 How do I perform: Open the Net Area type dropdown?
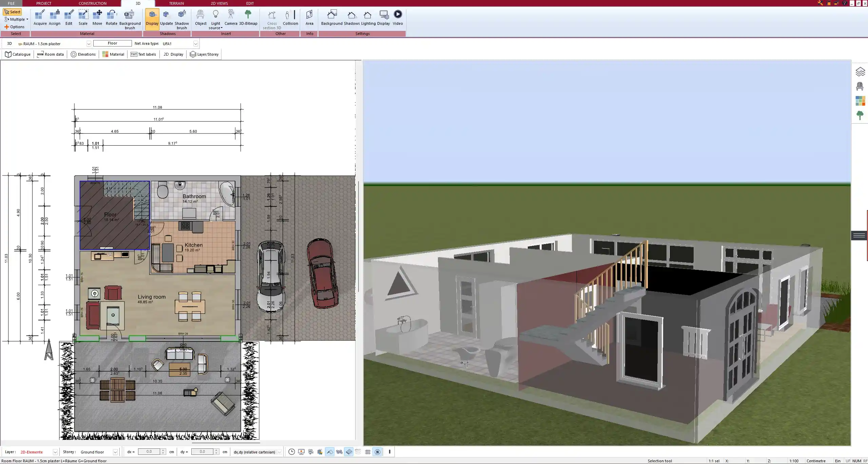(x=196, y=43)
